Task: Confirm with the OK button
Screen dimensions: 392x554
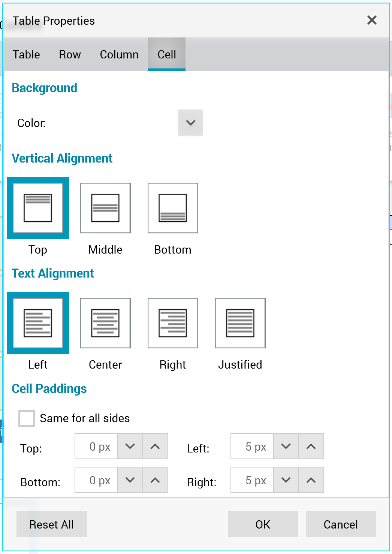Action: 263,524
